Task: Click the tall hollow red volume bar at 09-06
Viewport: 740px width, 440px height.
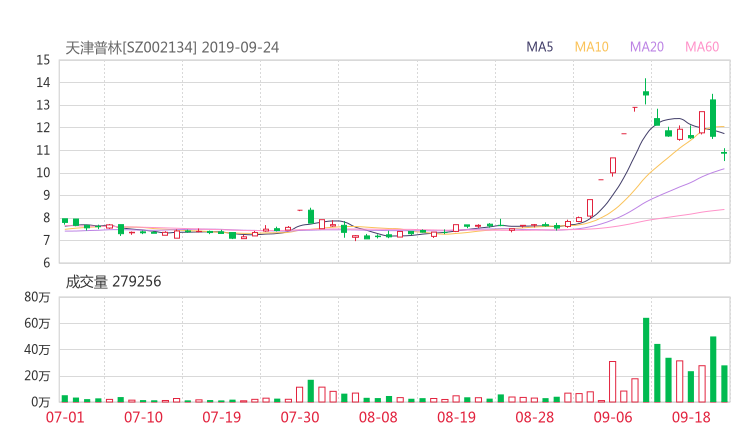Action: coord(613,382)
